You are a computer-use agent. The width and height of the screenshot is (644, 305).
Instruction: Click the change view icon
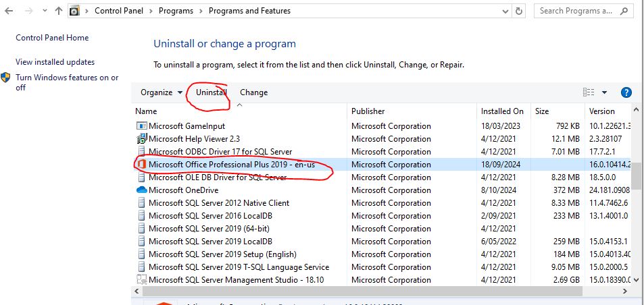(589, 92)
